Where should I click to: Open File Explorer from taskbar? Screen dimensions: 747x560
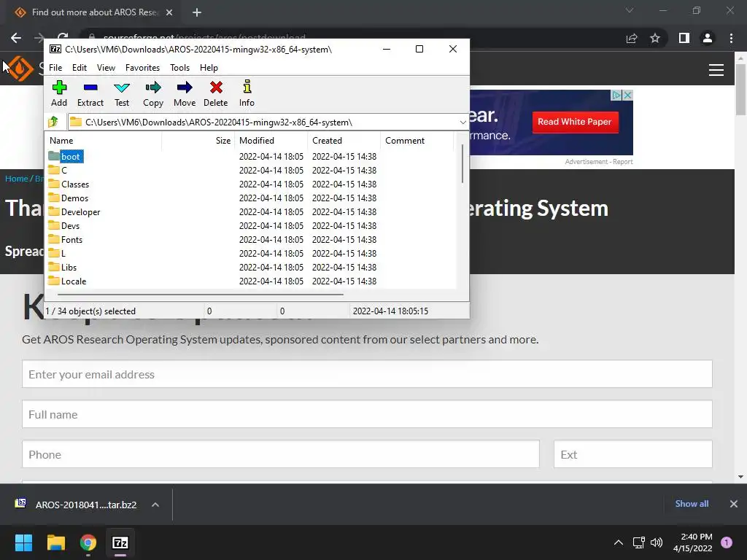click(55, 542)
